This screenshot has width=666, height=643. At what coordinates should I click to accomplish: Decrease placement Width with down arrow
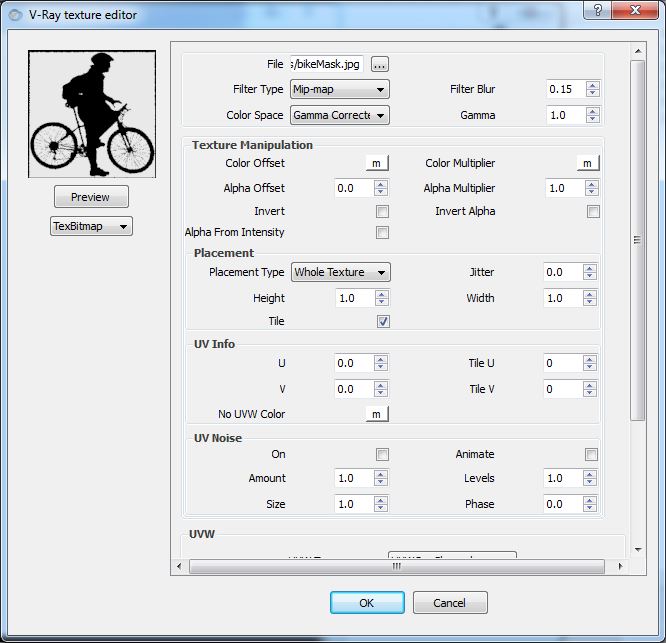click(590, 302)
